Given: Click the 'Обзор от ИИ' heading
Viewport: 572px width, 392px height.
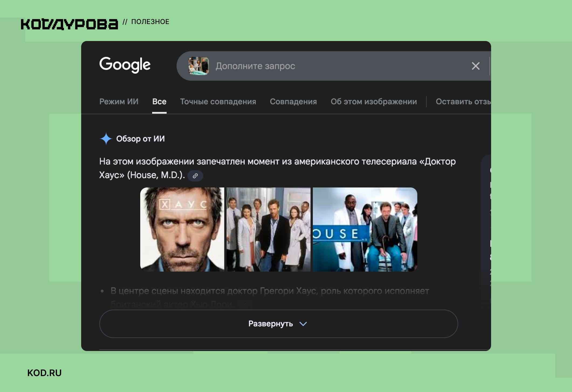Looking at the screenshot, I should tap(140, 139).
